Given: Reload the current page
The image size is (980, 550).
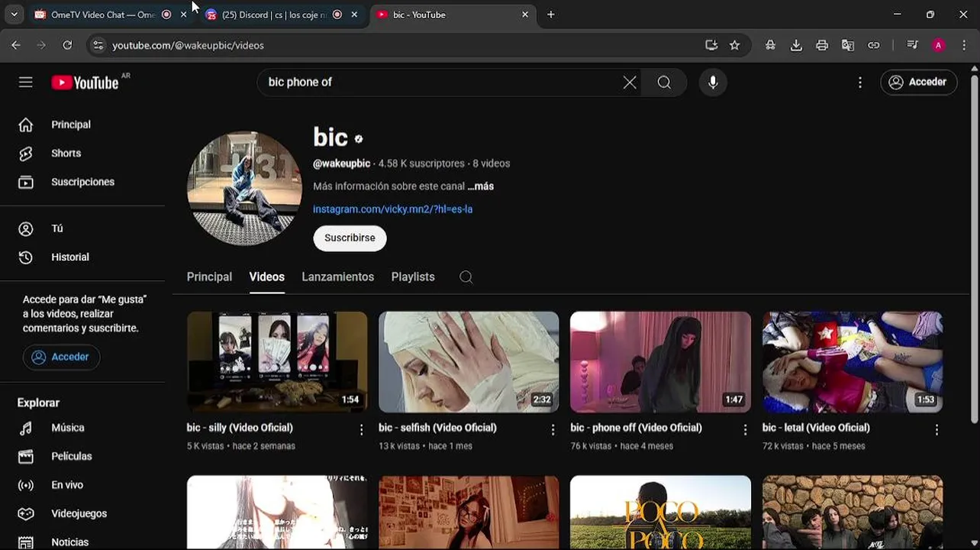Looking at the screenshot, I should pyautogui.click(x=67, y=45).
